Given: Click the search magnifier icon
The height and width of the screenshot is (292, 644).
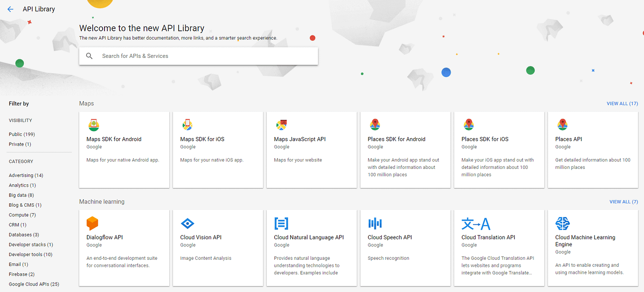Looking at the screenshot, I should point(90,56).
